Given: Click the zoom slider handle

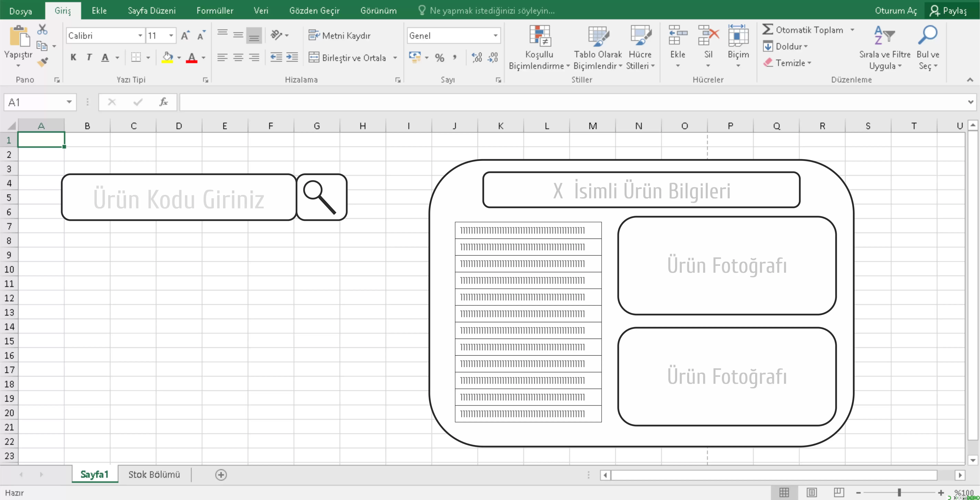Looking at the screenshot, I should coord(899,492).
